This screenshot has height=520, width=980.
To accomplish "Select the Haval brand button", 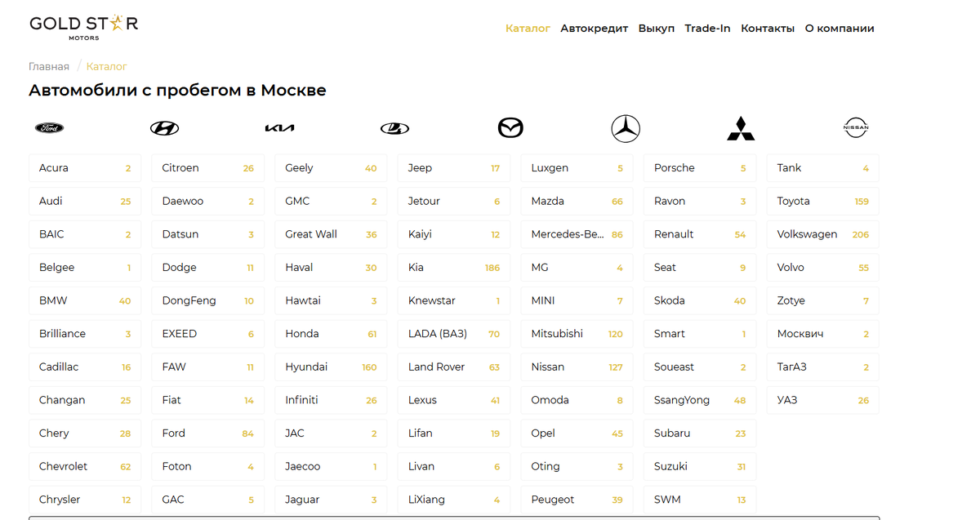I will [331, 268].
